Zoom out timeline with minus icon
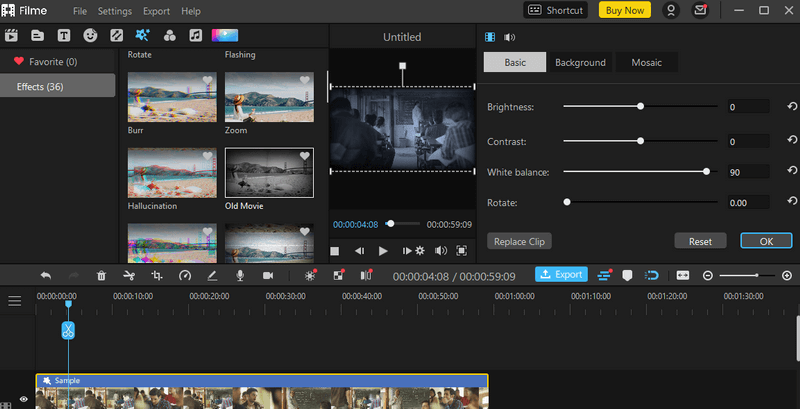 707,275
